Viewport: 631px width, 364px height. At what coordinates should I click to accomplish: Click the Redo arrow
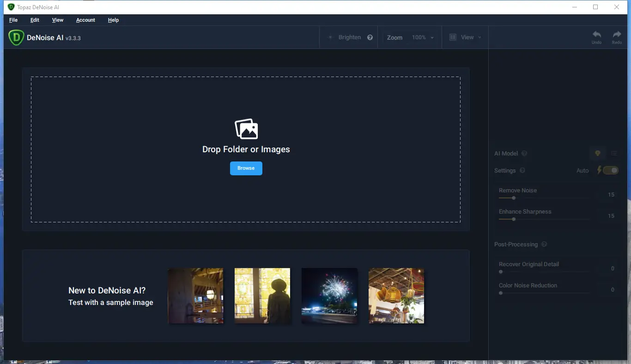(x=617, y=35)
